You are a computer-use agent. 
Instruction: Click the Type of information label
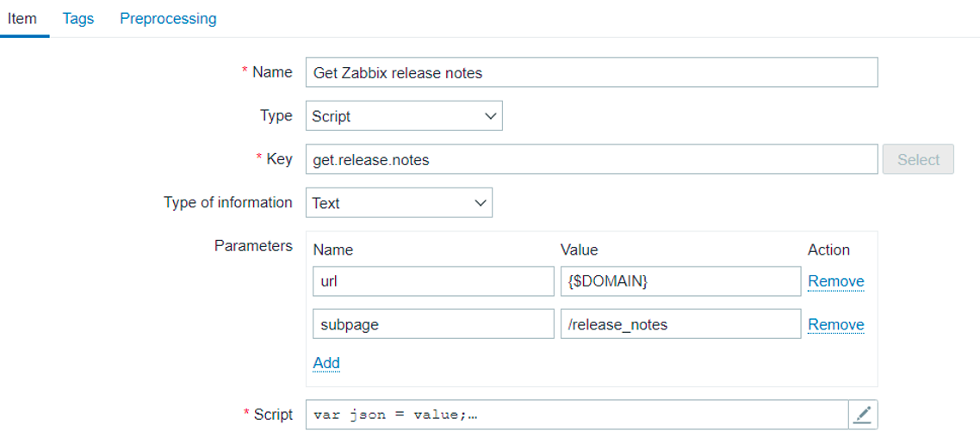coord(228,202)
